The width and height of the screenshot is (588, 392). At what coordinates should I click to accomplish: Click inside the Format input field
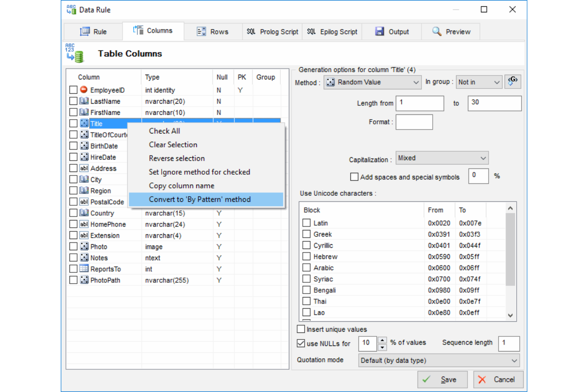click(414, 122)
